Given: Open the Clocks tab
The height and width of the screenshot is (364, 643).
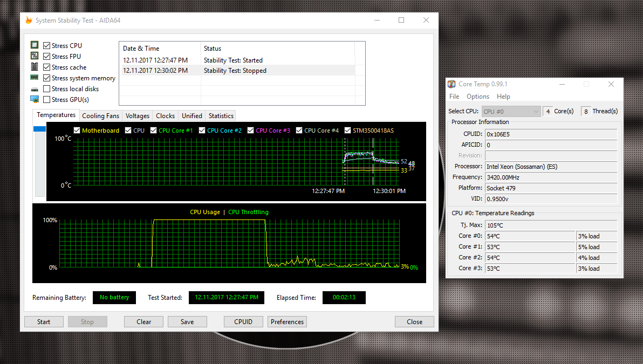Looking at the screenshot, I should click(x=165, y=116).
